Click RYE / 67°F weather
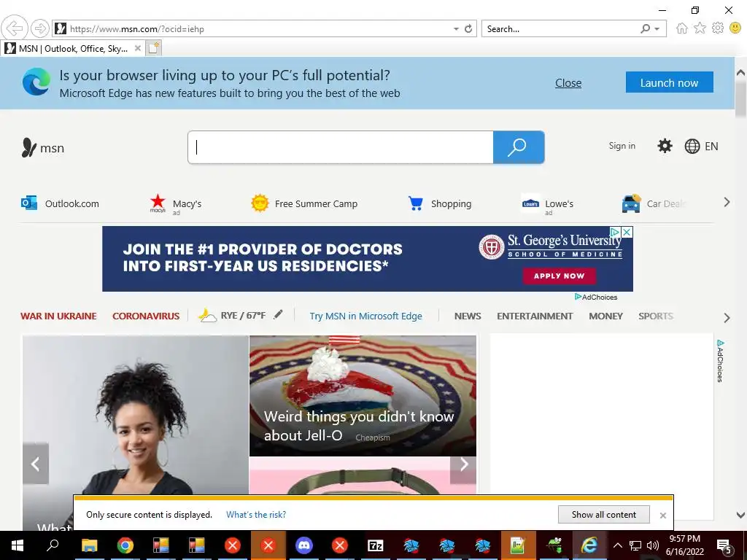 pos(233,315)
